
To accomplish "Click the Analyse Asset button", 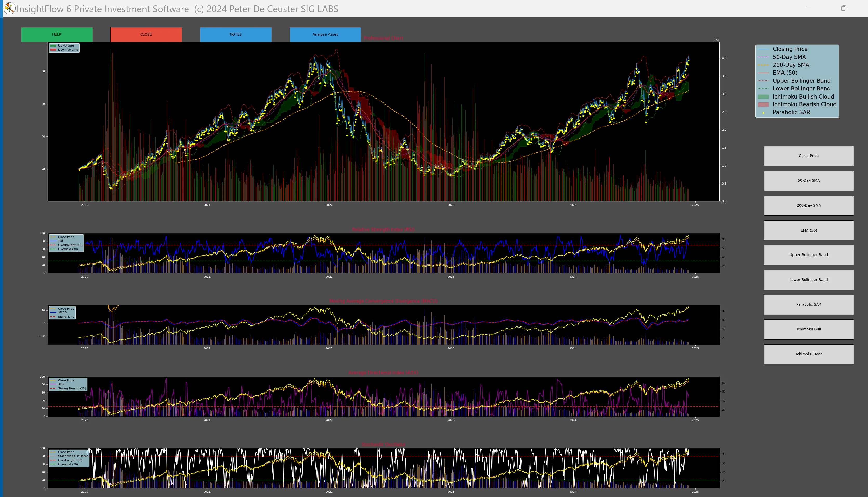I will coord(325,35).
